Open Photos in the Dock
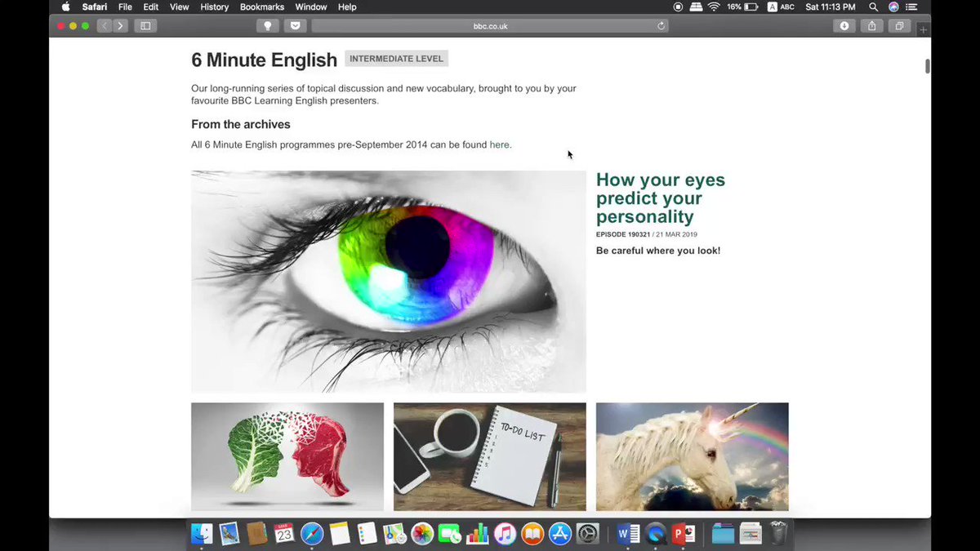Image resolution: width=980 pixels, height=551 pixels. pyautogui.click(x=422, y=534)
